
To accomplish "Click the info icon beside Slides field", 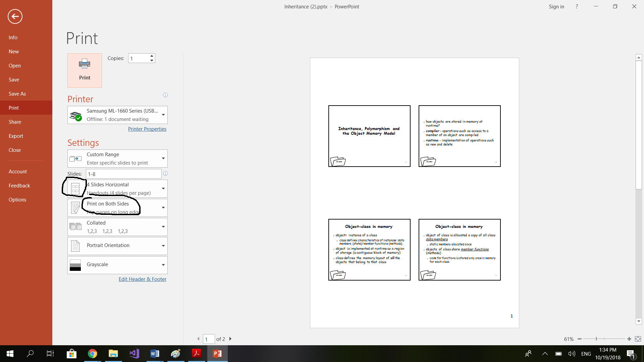I will coord(165,174).
